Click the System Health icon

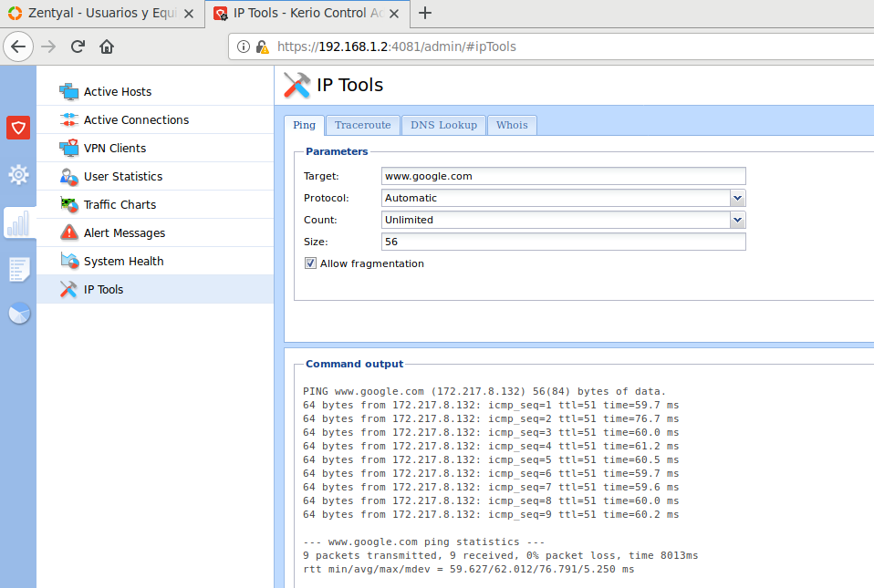point(69,261)
